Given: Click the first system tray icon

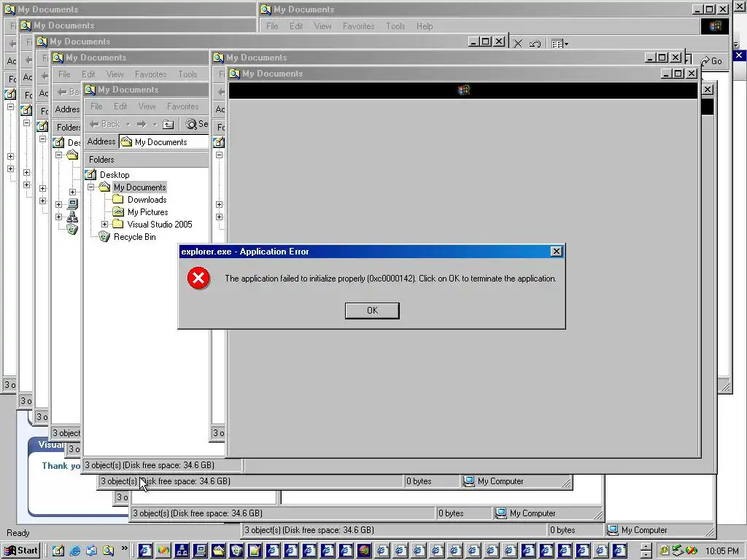Looking at the screenshot, I should [664, 551].
